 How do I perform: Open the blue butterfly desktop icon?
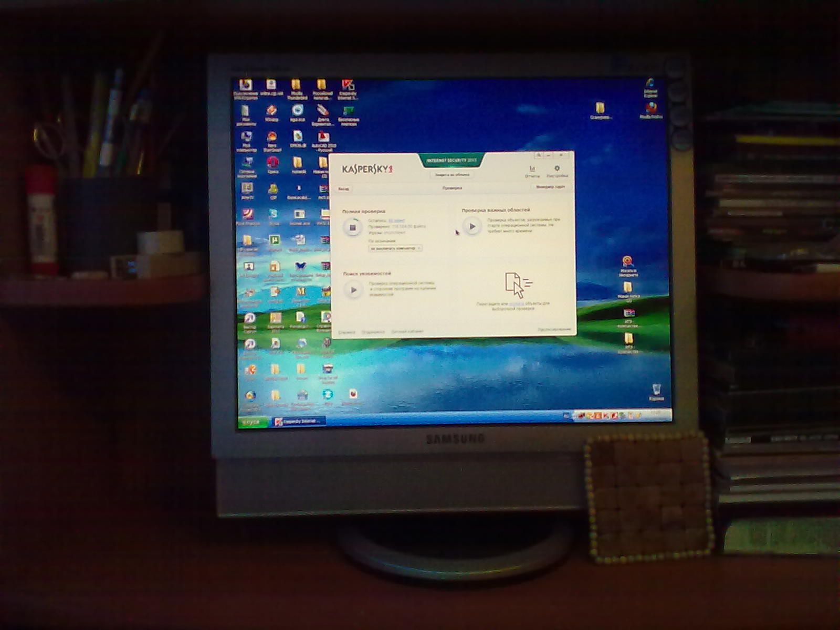coord(301,269)
